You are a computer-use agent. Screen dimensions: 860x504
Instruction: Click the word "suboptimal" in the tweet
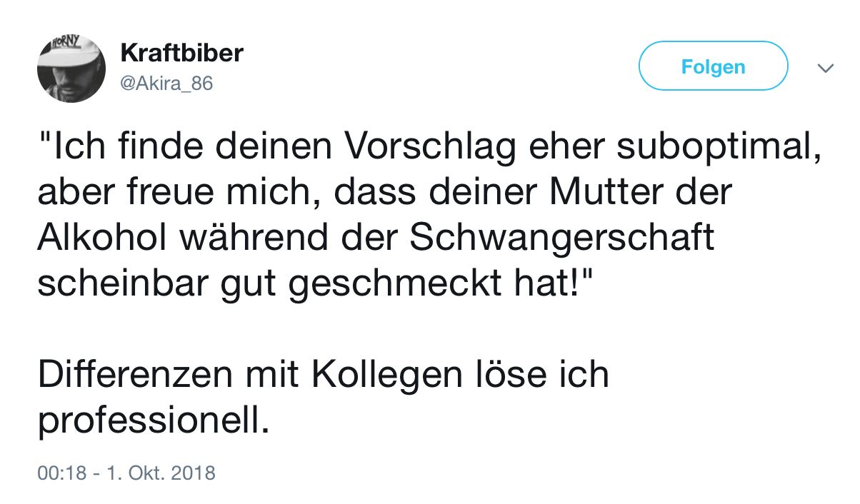point(716,148)
